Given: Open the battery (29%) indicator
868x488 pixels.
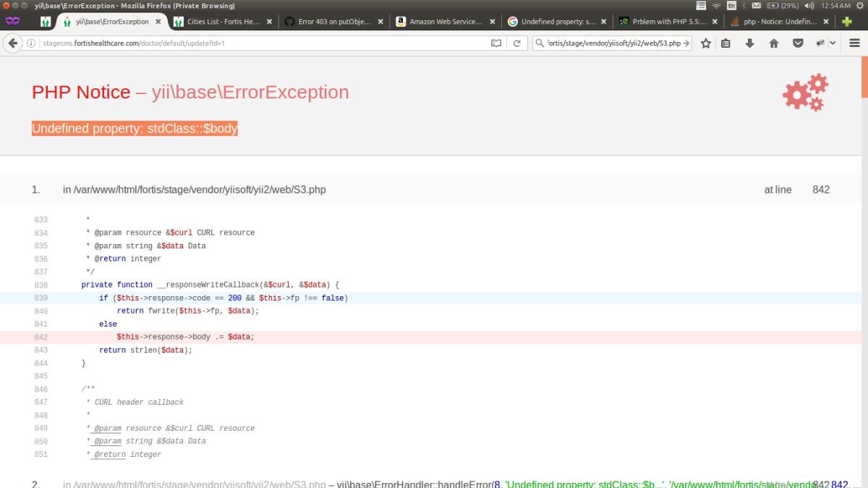Looking at the screenshot, I should click(783, 5).
